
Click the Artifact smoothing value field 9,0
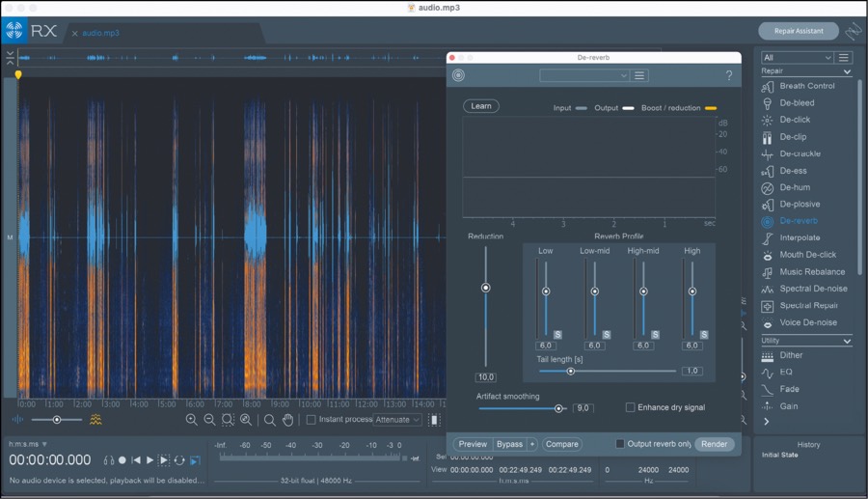583,408
